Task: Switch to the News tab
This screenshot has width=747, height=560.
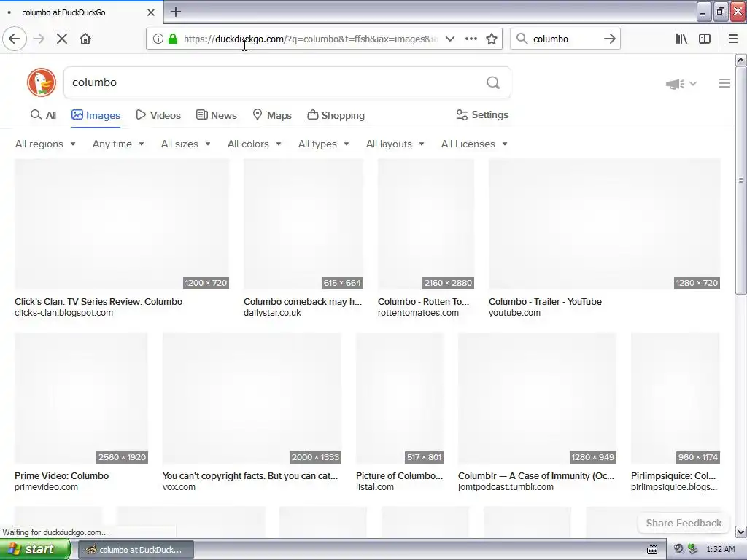Action: click(x=216, y=115)
